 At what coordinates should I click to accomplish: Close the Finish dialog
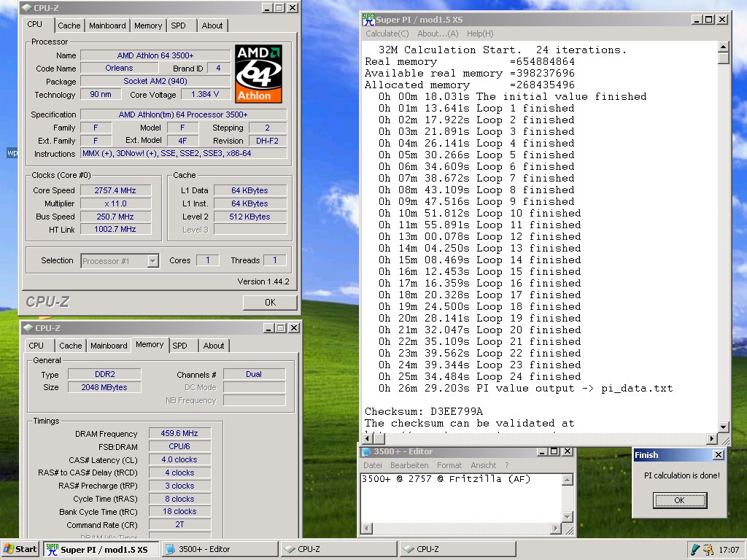click(x=719, y=455)
